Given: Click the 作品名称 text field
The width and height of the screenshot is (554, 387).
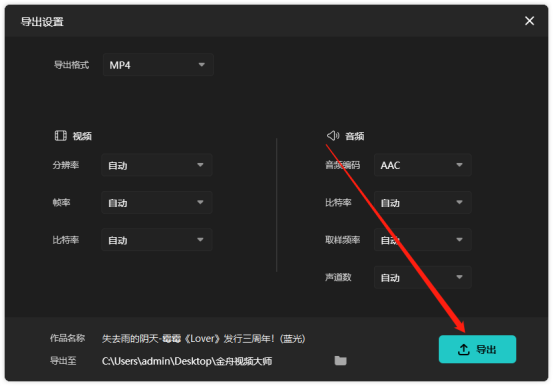Looking at the screenshot, I should click(x=204, y=339).
